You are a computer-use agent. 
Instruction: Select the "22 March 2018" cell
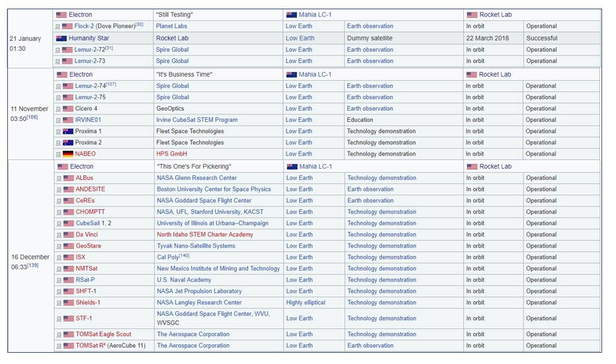pos(487,38)
